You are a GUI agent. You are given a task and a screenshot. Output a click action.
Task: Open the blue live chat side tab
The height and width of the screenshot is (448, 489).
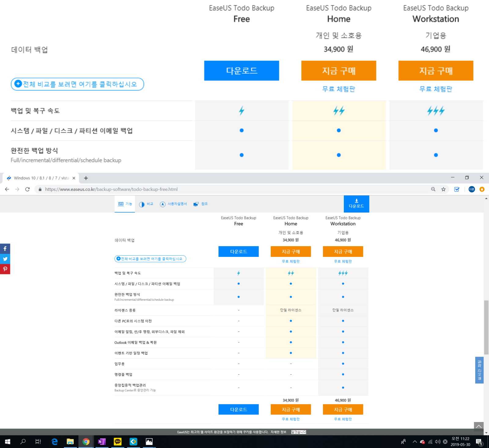479,370
